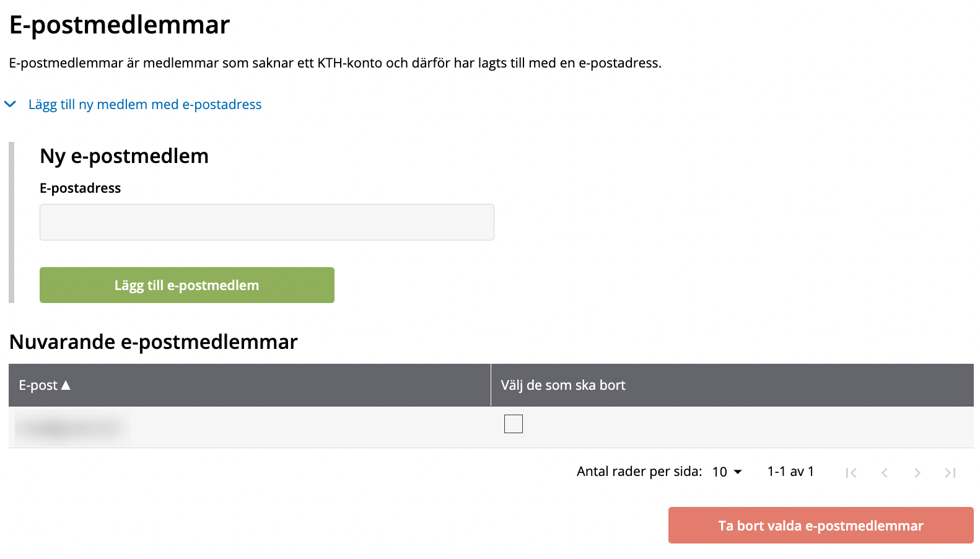Click the "Antal rader per sida" label
The height and width of the screenshot is (559, 980).
click(x=639, y=472)
